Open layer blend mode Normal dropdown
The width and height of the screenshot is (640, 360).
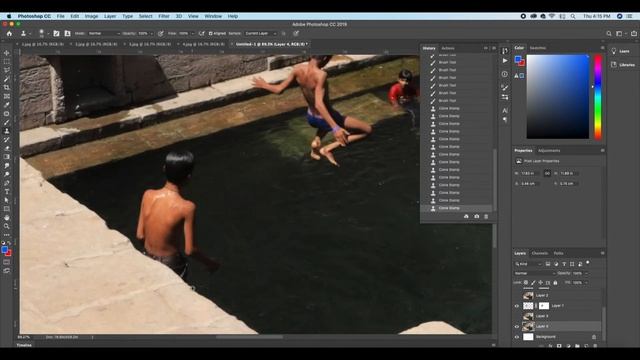click(534, 273)
